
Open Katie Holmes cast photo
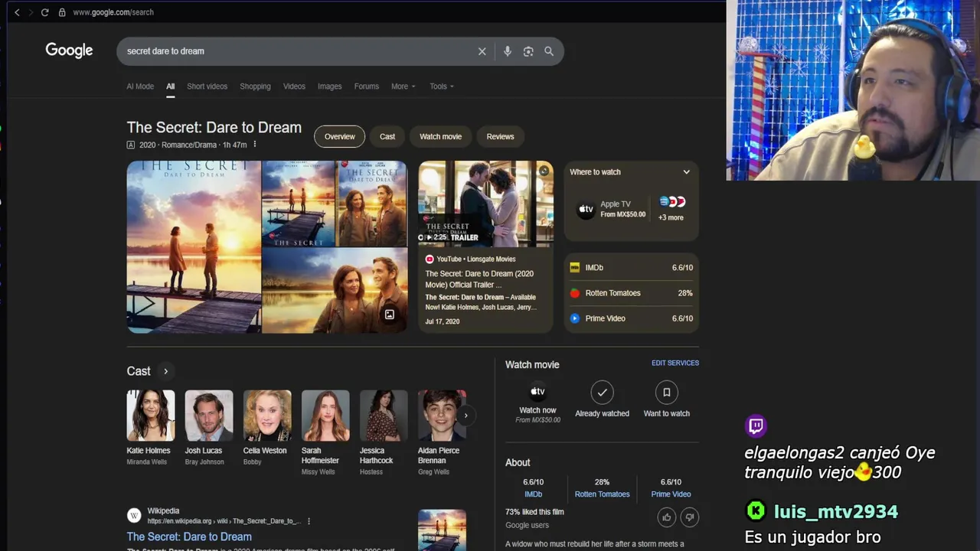point(151,416)
